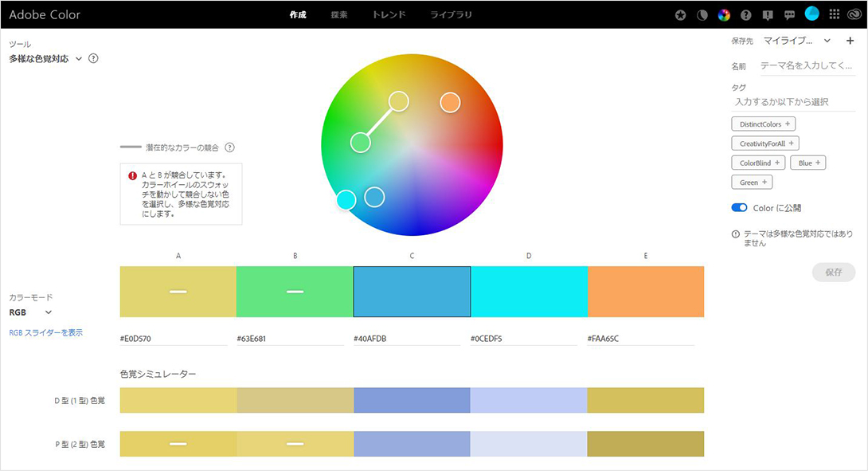Open the chat bubble icon in header
Screen dimensions: 868x471
pos(789,15)
